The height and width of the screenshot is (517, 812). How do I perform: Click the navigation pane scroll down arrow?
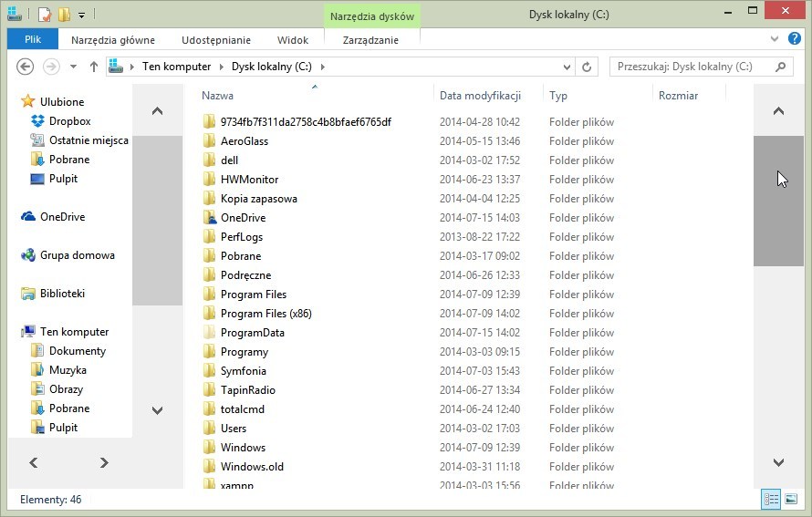tap(158, 410)
